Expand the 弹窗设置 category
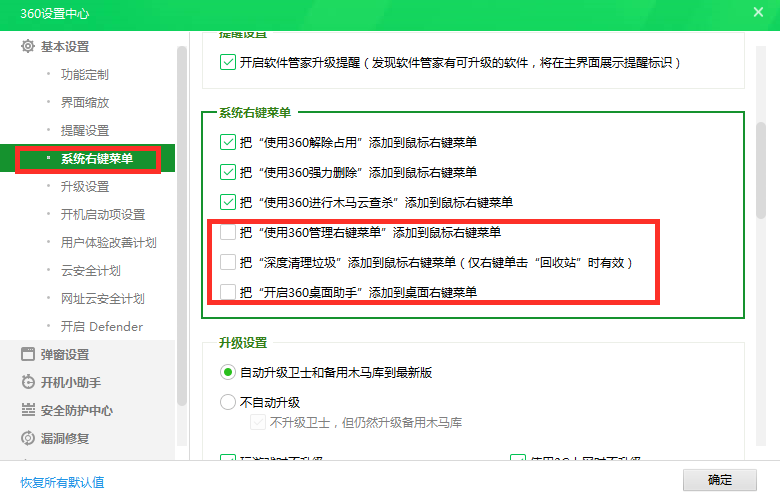 (x=65, y=354)
